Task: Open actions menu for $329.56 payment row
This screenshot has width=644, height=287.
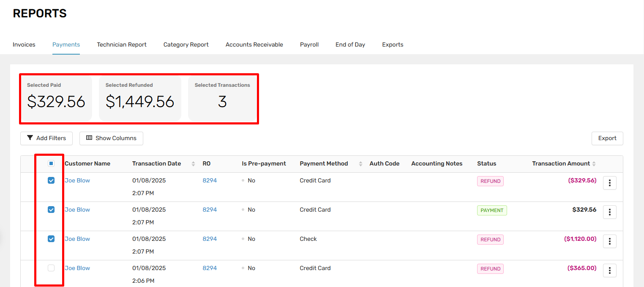Action: point(610,212)
